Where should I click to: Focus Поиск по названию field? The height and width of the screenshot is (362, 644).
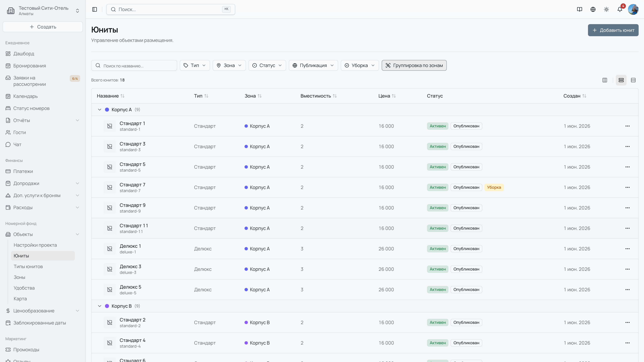point(134,66)
